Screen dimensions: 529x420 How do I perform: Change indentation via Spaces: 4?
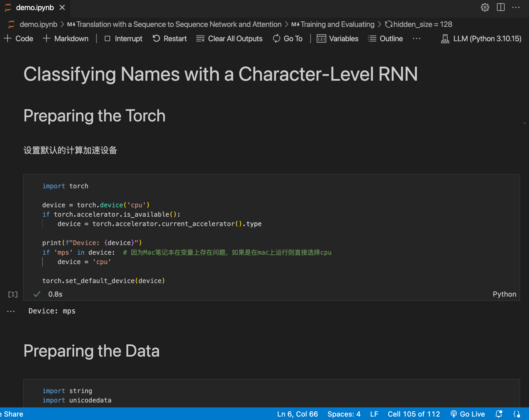point(344,414)
